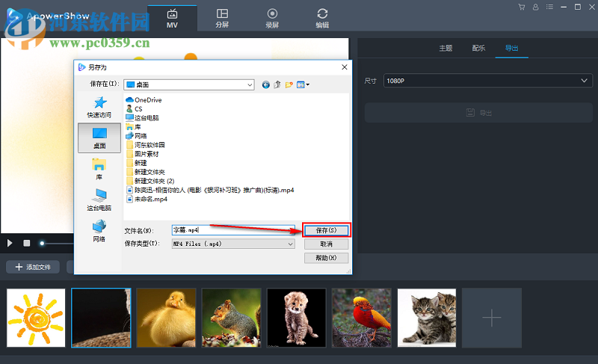Image resolution: width=598 pixels, height=364 pixels.
Task: Select the 导出 export tab
Action: 511,48
